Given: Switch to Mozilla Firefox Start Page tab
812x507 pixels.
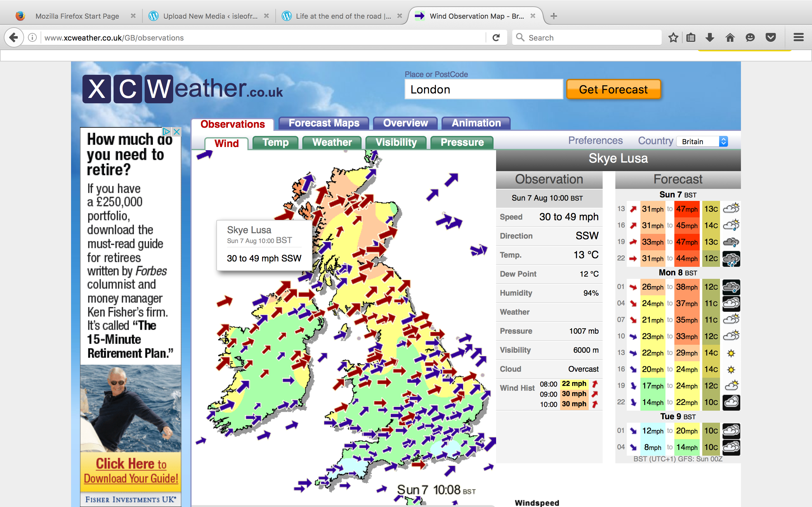Looking at the screenshot, I should point(77,16).
